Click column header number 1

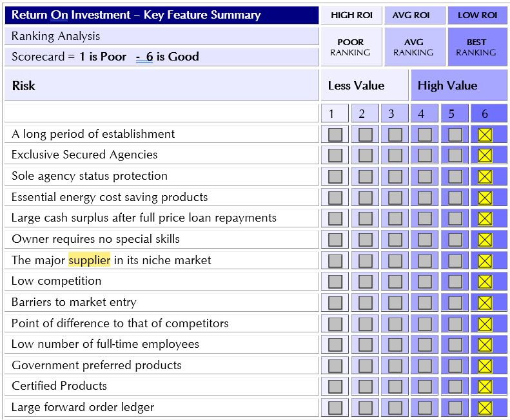click(335, 113)
